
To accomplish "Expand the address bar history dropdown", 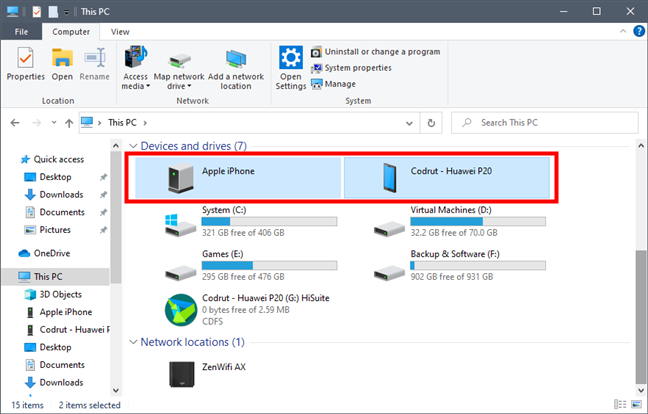I will click(x=410, y=122).
